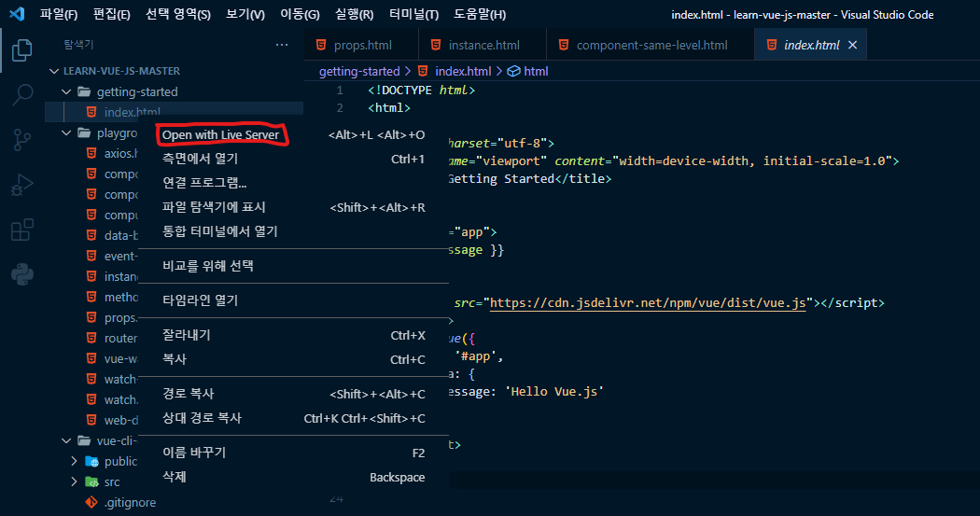This screenshot has width=980, height=516.
Task: Choose 비교를 위해 선택 menu entry
Action: (x=293, y=266)
